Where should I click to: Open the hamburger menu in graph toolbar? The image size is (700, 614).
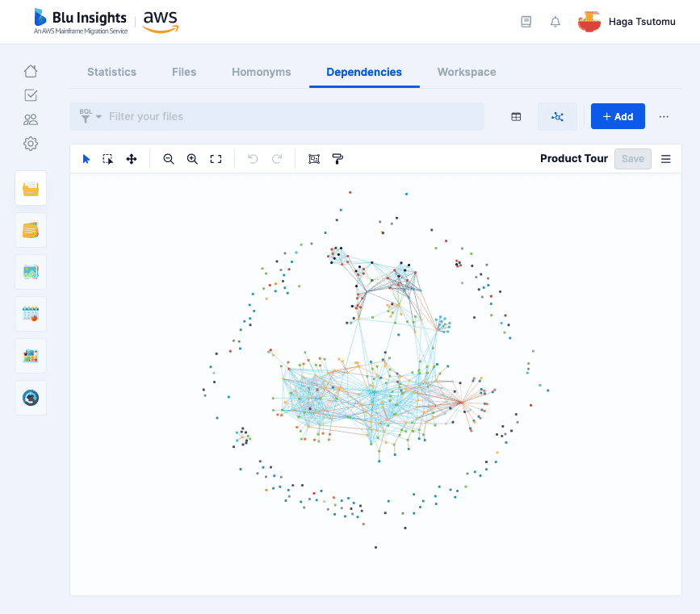(665, 159)
